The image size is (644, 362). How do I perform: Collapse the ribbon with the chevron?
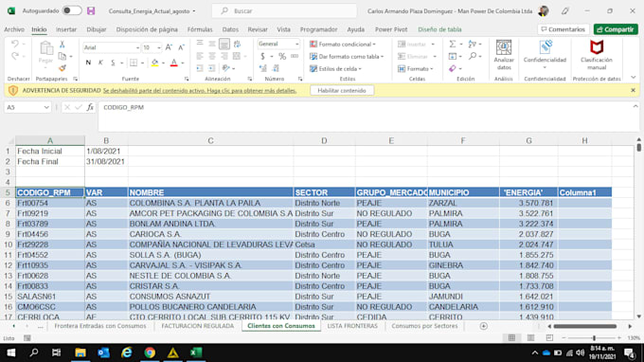633,78
